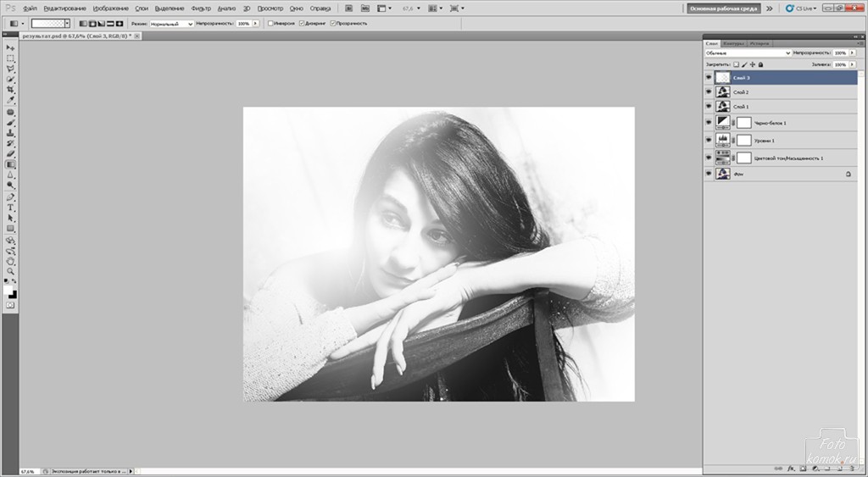
Task: Toggle Quick Mask mode
Action: [x=10, y=306]
